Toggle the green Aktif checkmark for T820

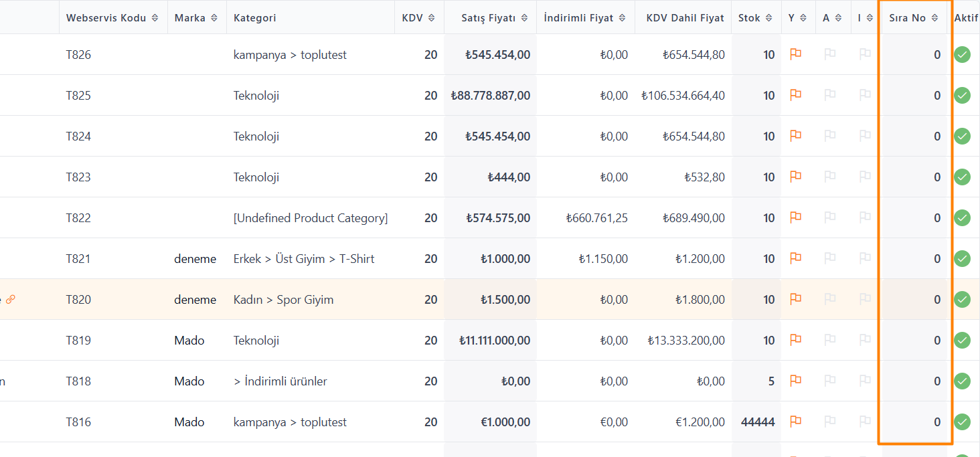click(962, 300)
